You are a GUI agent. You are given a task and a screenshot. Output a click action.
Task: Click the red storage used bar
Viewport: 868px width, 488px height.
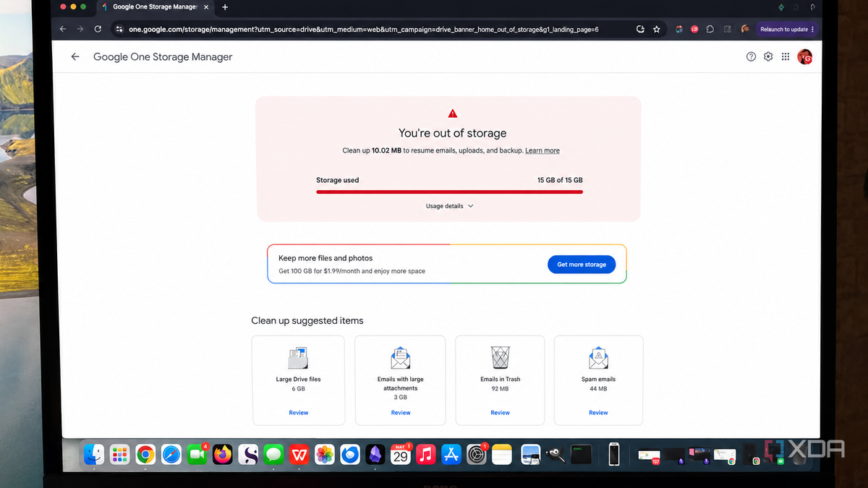pyautogui.click(x=449, y=192)
